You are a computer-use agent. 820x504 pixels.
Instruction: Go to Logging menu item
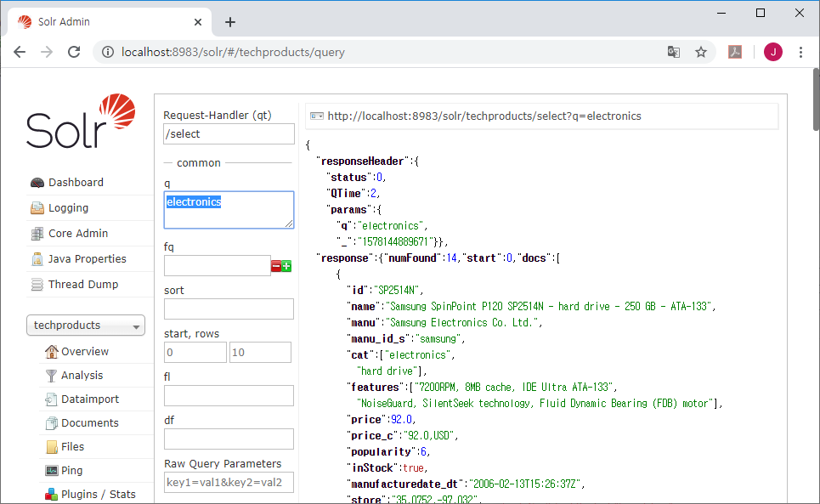pyautogui.click(x=69, y=208)
